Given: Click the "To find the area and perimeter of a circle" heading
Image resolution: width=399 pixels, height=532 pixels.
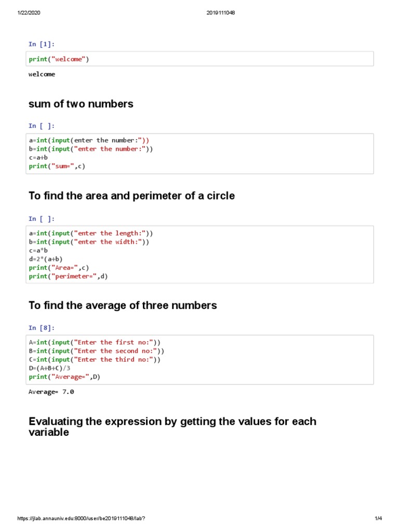Looking at the screenshot, I should click(131, 196).
